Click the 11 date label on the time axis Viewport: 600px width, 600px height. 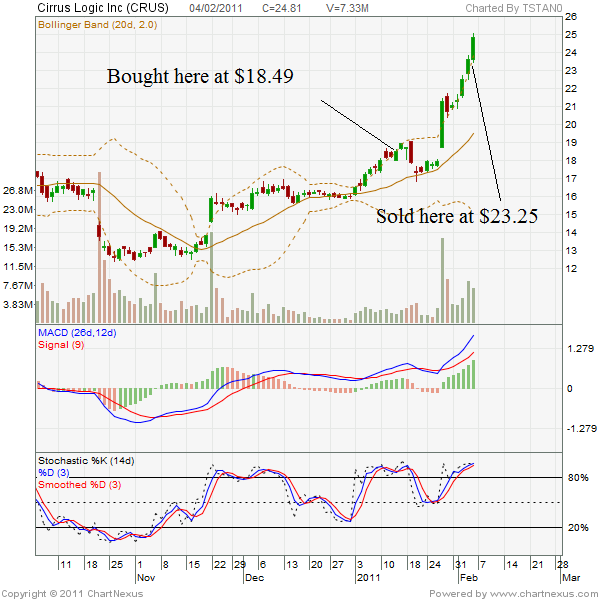pos(66,564)
